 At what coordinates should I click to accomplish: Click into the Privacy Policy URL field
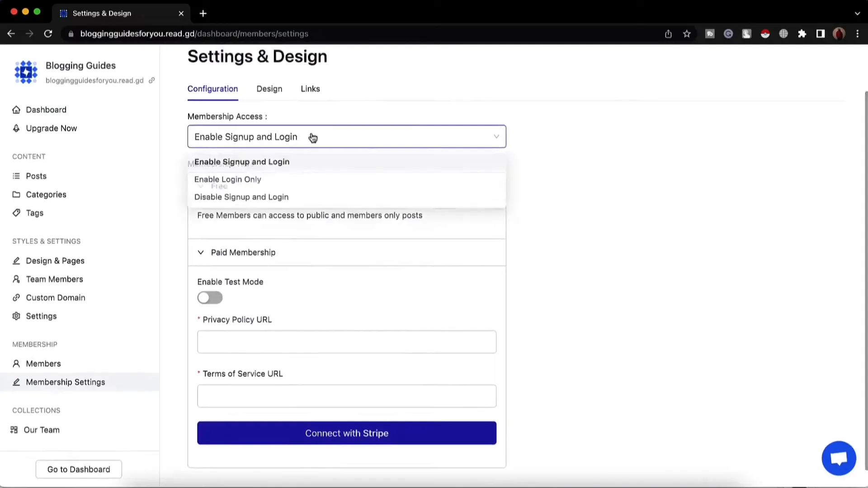tap(347, 342)
